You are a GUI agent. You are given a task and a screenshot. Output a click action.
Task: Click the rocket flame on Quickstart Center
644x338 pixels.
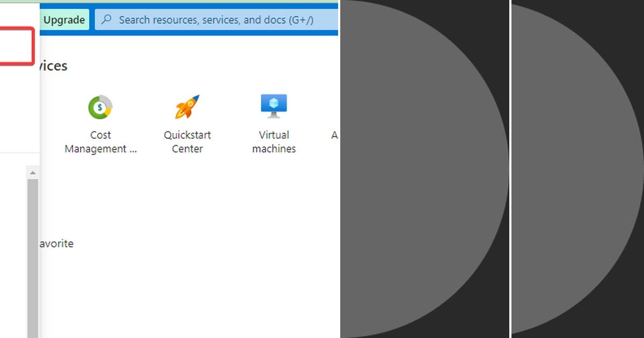click(x=180, y=114)
